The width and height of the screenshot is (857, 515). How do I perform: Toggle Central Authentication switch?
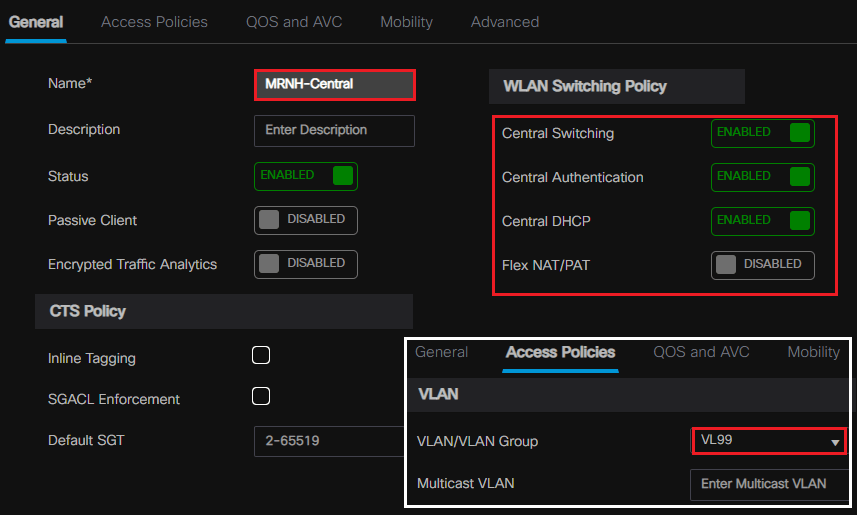tap(762, 177)
